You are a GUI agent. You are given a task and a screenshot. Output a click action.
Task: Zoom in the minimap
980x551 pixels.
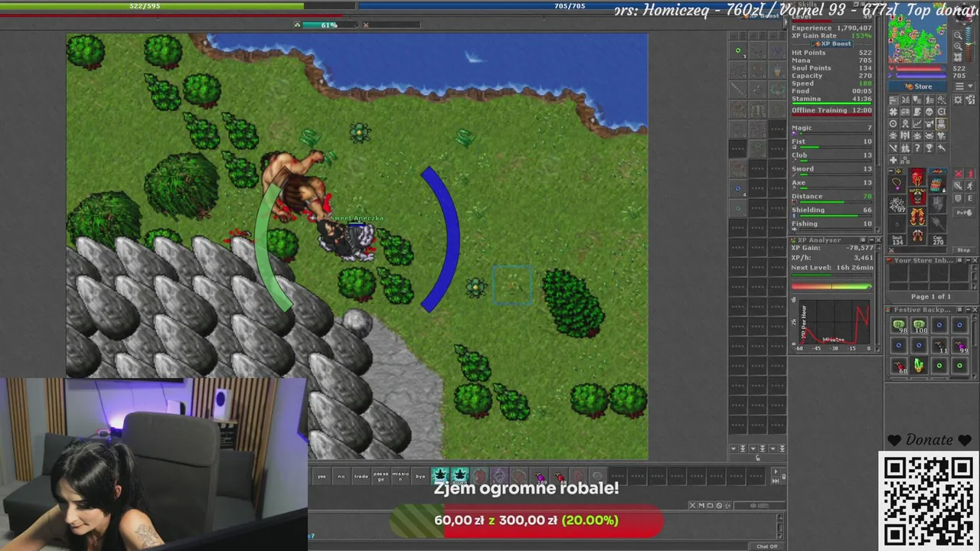[x=958, y=47]
